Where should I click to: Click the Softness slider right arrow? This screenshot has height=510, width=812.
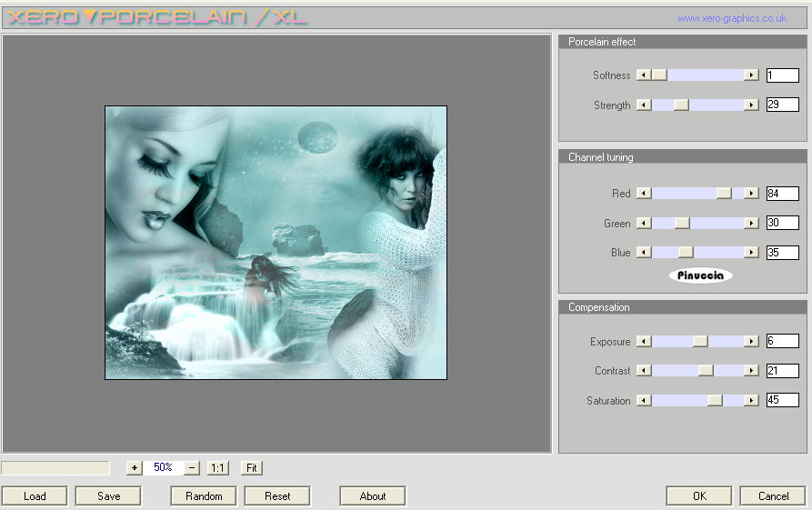click(751, 75)
